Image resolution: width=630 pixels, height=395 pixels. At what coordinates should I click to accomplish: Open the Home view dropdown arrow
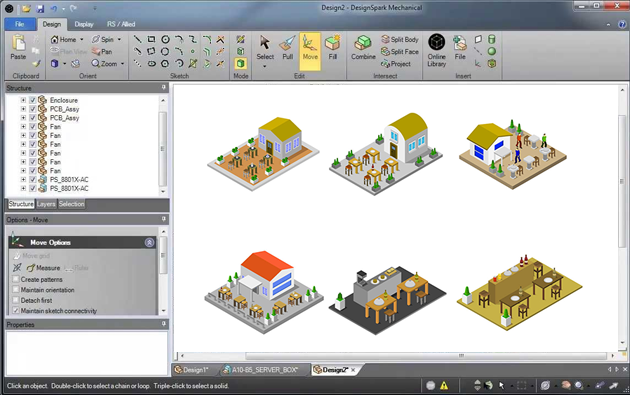tap(82, 39)
